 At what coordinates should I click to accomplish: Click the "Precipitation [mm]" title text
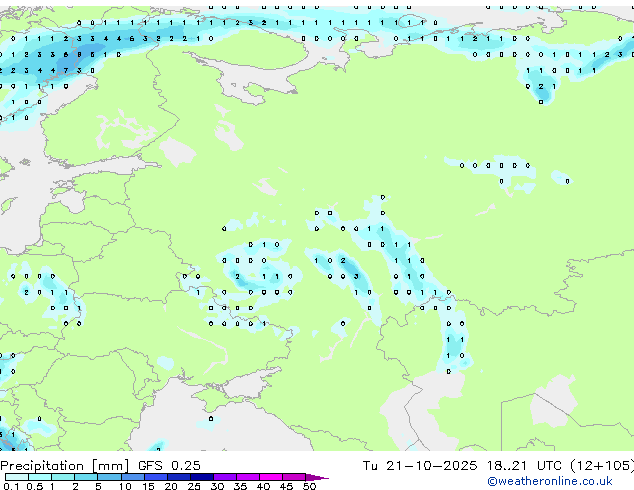pos(65,466)
